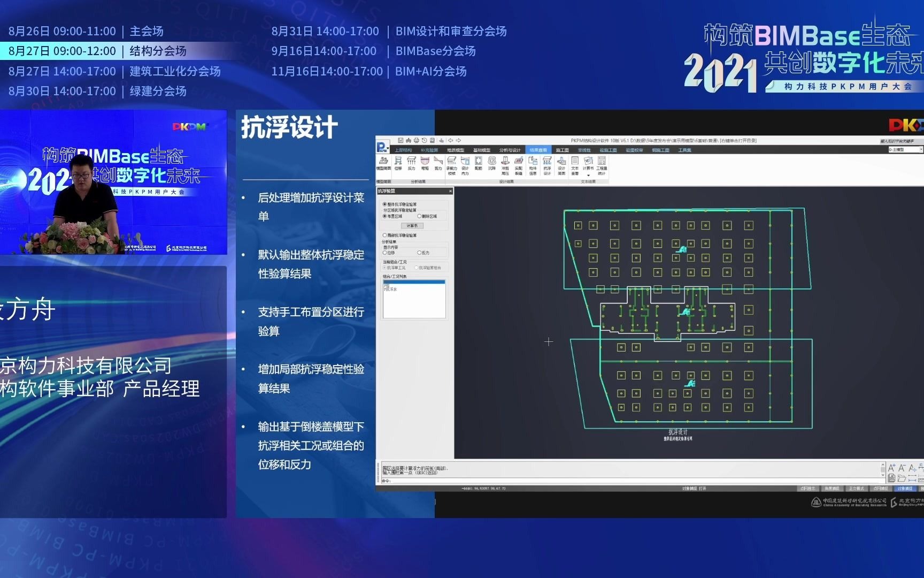Open the 承载力校核 bearing capacity check
The height and width of the screenshot is (578, 924).
(452, 166)
